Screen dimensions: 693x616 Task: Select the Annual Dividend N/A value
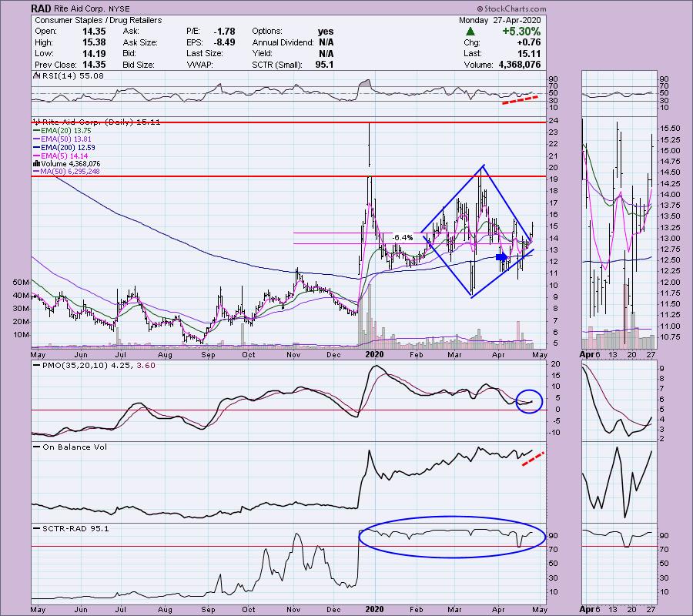tap(326, 42)
